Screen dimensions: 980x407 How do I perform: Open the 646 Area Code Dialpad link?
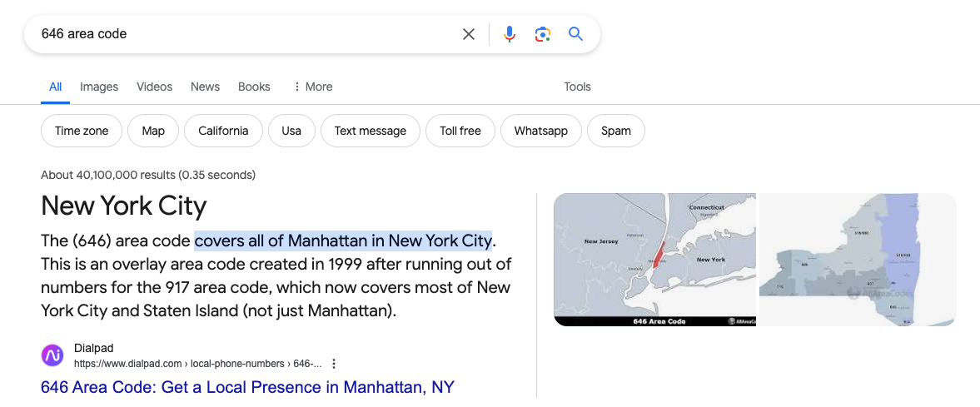[247, 387]
